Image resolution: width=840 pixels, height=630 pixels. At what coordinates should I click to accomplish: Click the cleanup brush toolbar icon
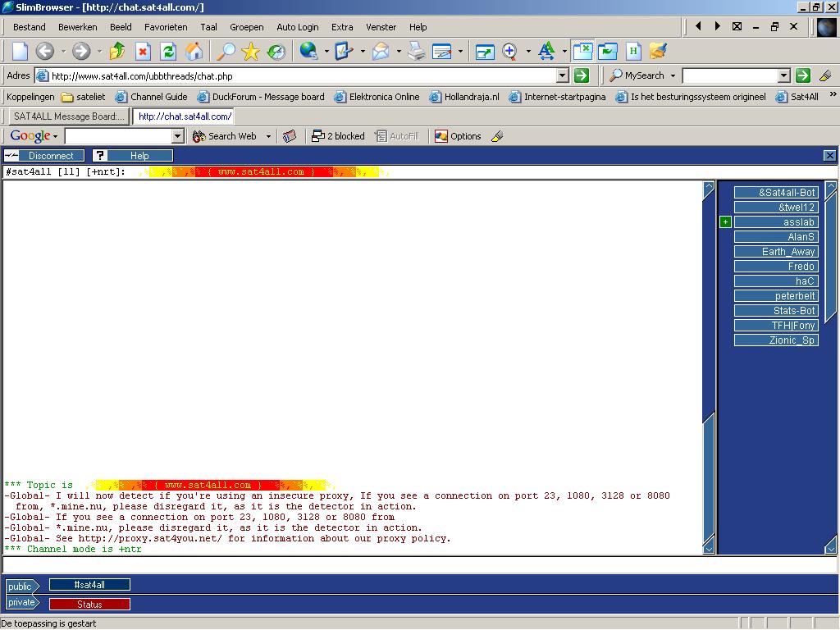[658, 52]
